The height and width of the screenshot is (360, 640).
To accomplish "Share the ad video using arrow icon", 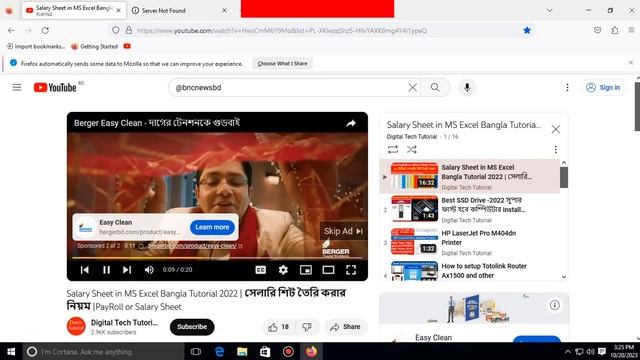I will (x=351, y=123).
